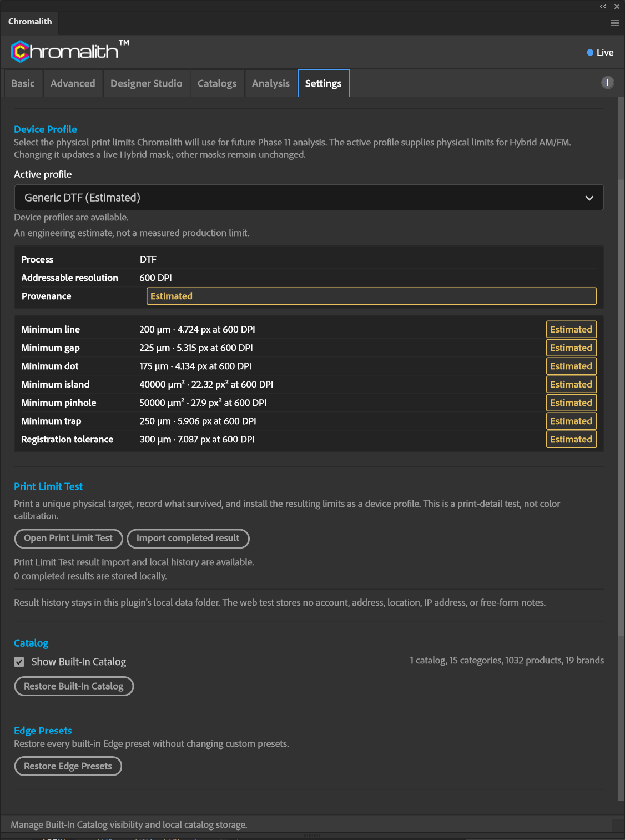
Task: Click 'Device profiles are available.' text
Action: (x=71, y=217)
